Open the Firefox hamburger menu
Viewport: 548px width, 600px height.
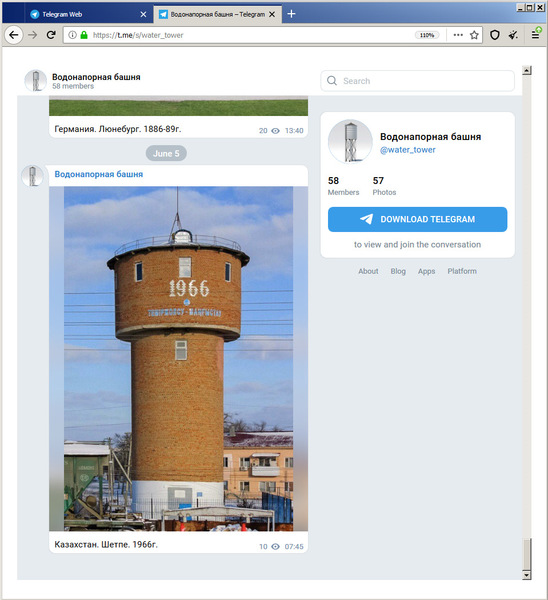[x=536, y=35]
